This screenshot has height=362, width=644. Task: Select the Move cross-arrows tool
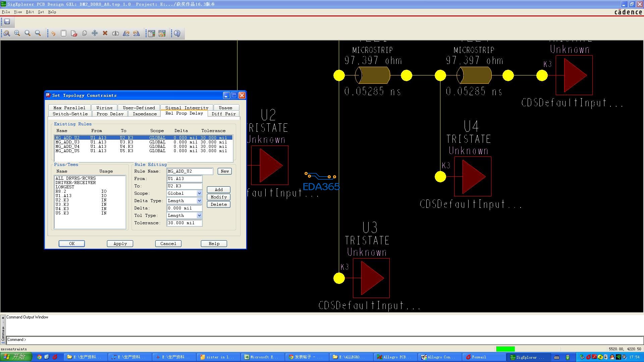[95, 33]
